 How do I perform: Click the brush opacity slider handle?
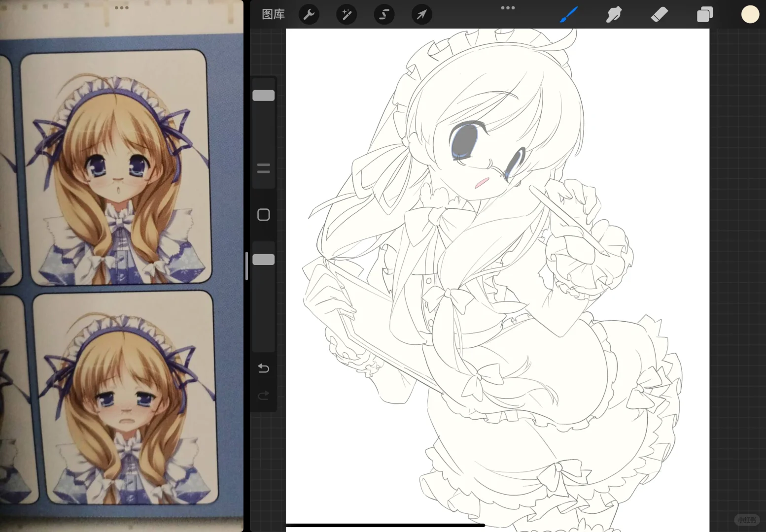pyautogui.click(x=264, y=260)
